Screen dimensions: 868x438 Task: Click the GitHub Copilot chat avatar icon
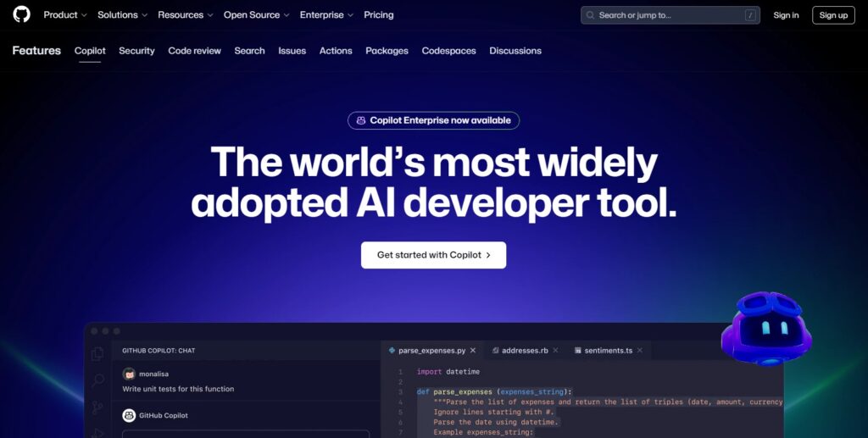click(129, 415)
